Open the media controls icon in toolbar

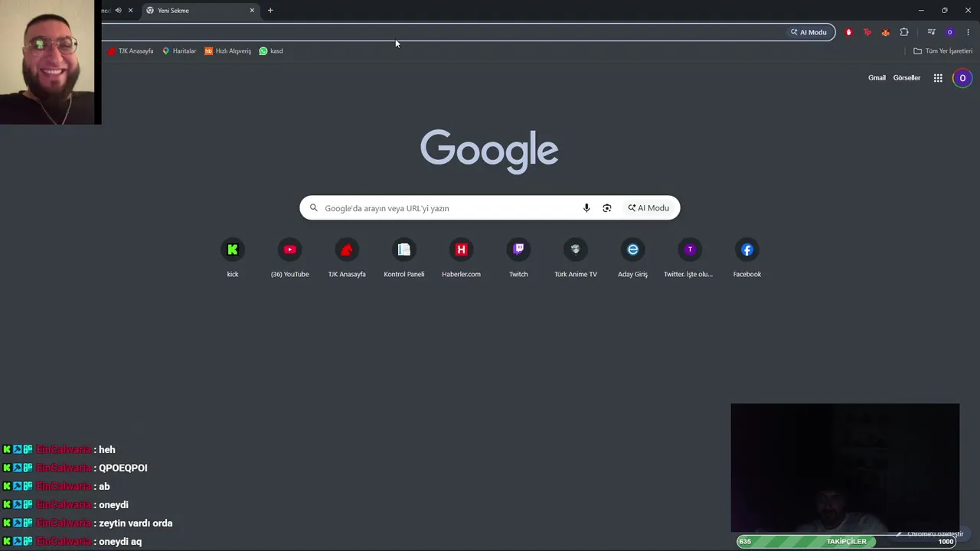[931, 32]
